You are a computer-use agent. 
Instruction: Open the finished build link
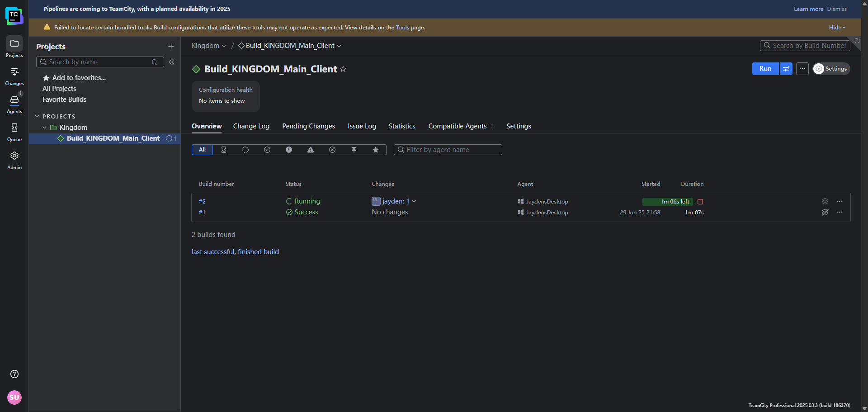click(258, 252)
